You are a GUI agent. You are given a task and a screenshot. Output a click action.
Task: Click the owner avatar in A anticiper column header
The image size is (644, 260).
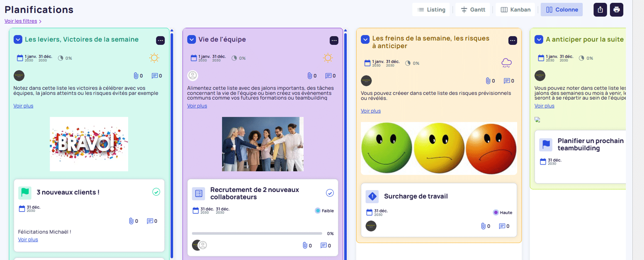(x=540, y=75)
